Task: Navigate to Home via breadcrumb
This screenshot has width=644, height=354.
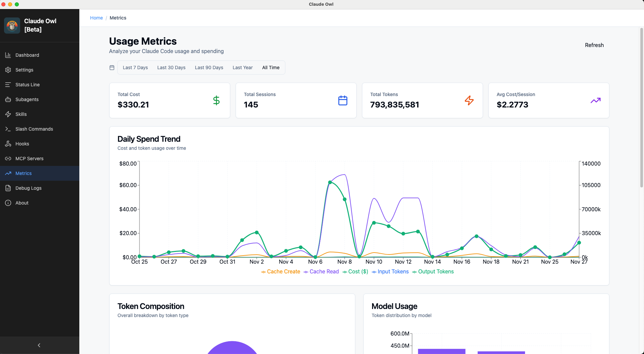Action: tap(96, 18)
